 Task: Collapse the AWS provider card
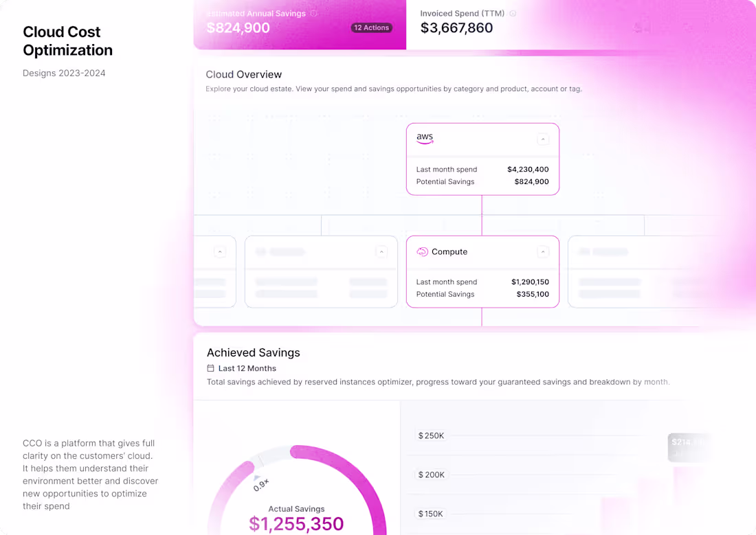pyautogui.click(x=543, y=138)
